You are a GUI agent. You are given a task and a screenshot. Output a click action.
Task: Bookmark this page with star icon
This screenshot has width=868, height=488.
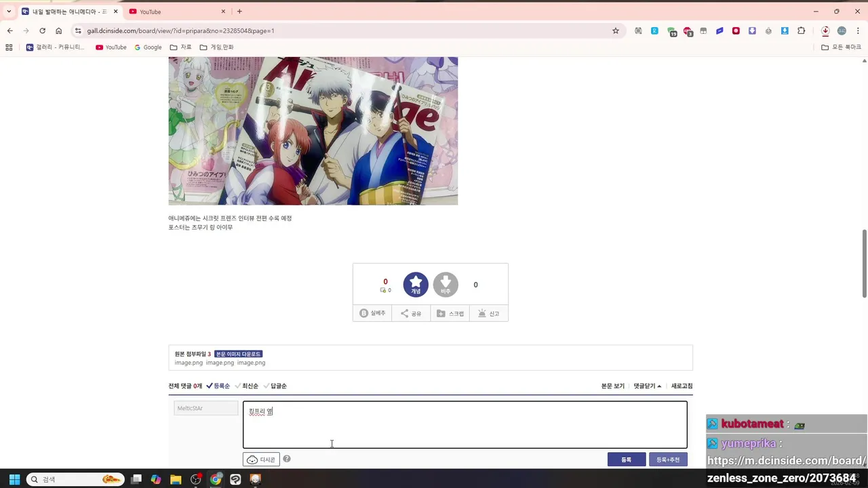tap(616, 30)
